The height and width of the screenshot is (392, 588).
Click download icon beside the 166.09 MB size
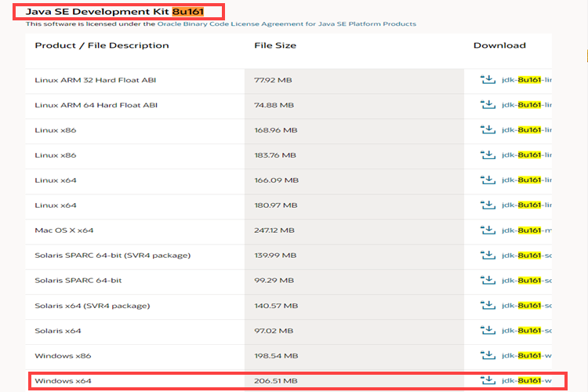(488, 180)
